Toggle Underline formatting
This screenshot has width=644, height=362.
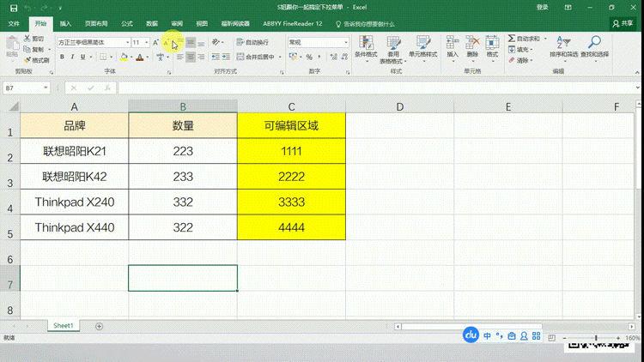point(82,57)
